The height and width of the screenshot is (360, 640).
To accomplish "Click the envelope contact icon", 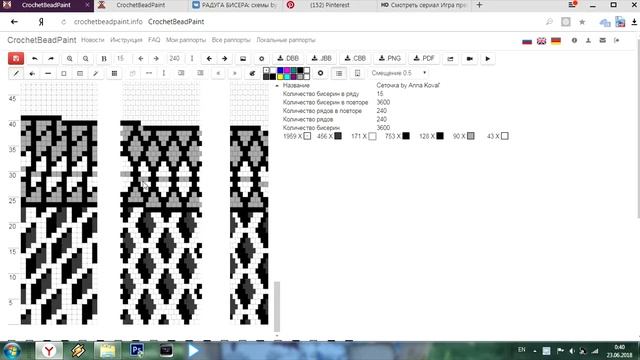I will point(602,40).
